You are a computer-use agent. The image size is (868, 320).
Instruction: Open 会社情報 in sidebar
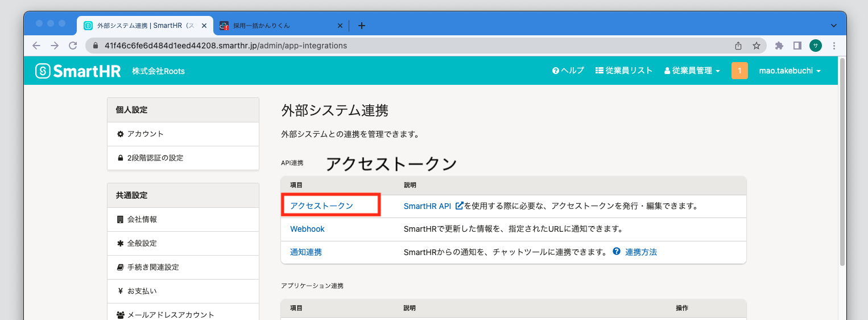click(x=183, y=219)
